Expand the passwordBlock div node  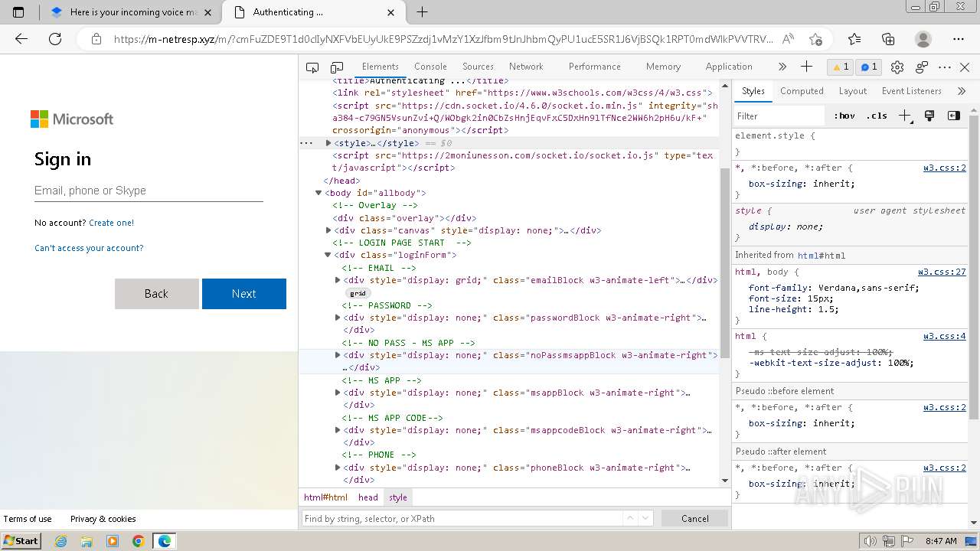tap(338, 318)
